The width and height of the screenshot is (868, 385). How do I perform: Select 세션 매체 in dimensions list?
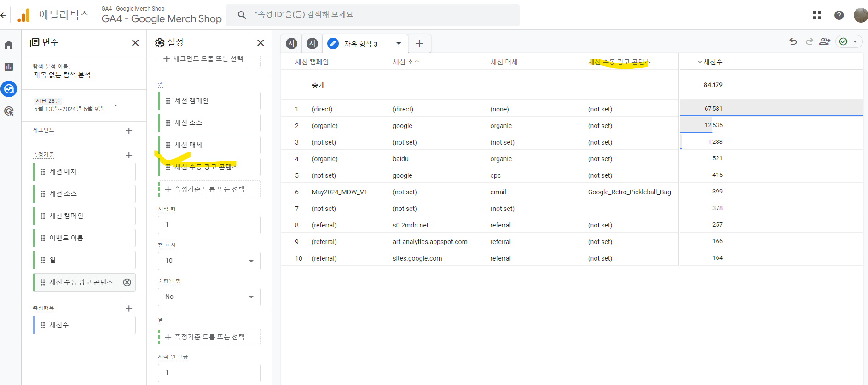pos(84,172)
